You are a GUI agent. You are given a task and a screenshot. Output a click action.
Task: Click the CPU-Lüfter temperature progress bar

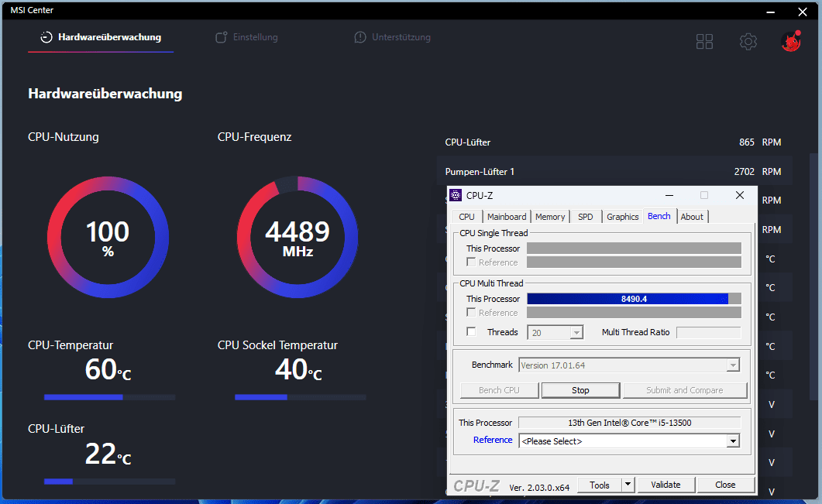pos(109,481)
